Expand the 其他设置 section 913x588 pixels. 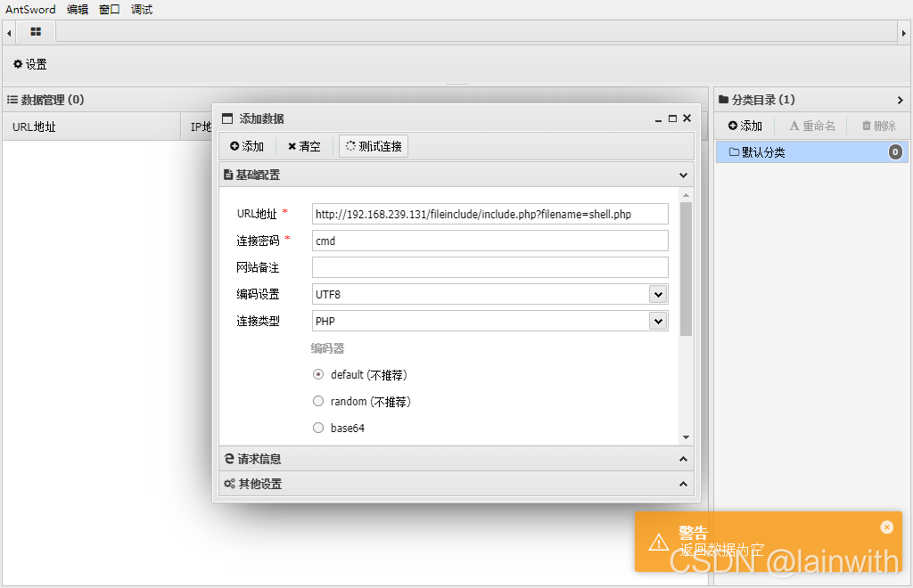[x=683, y=484]
